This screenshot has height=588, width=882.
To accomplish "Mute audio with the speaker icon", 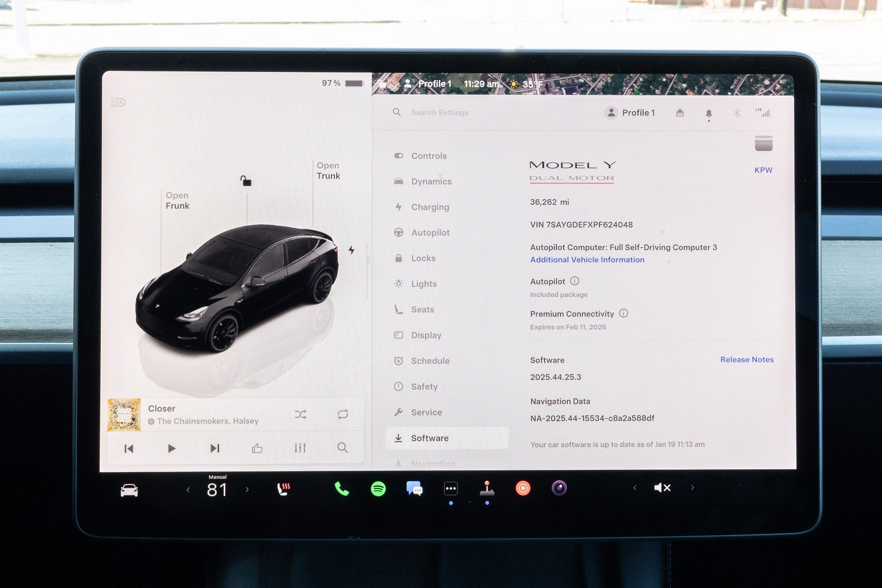I will click(662, 488).
